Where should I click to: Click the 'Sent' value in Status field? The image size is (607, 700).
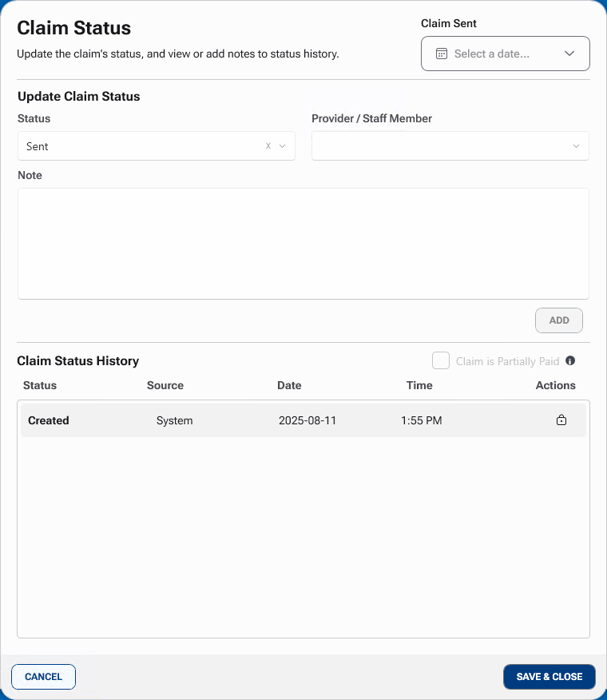[x=38, y=147]
